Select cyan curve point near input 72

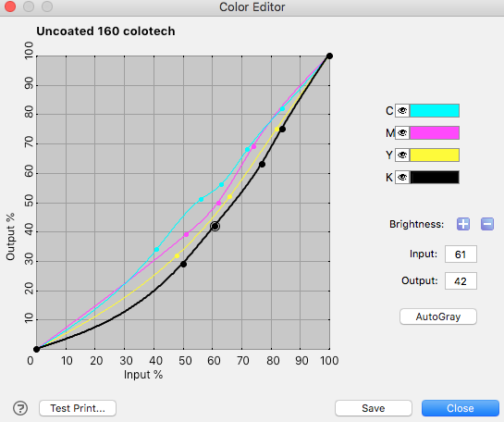click(247, 150)
